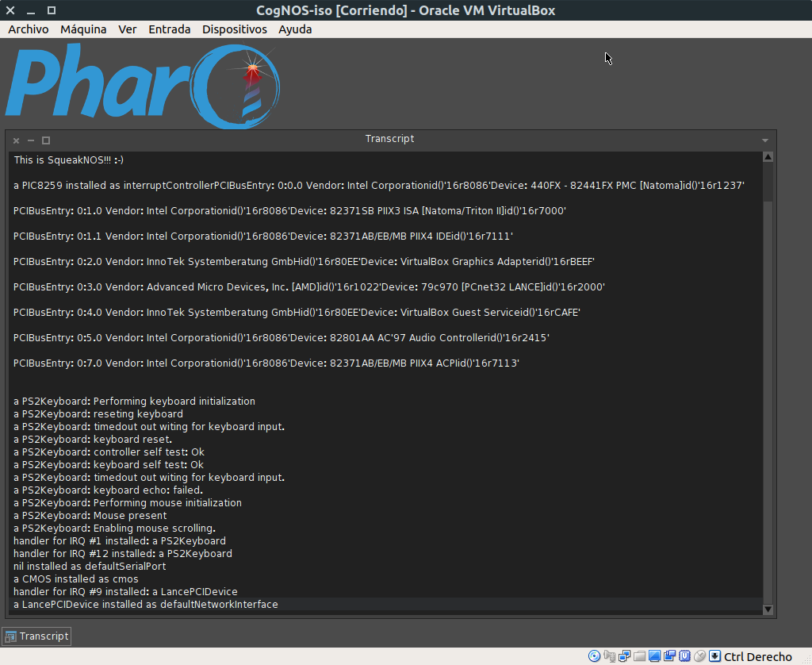Image resolution: width=812 pixels, height=665 pixels.
Task: Click the Transcript scrollbar down arrow
Action: [768, 609]
